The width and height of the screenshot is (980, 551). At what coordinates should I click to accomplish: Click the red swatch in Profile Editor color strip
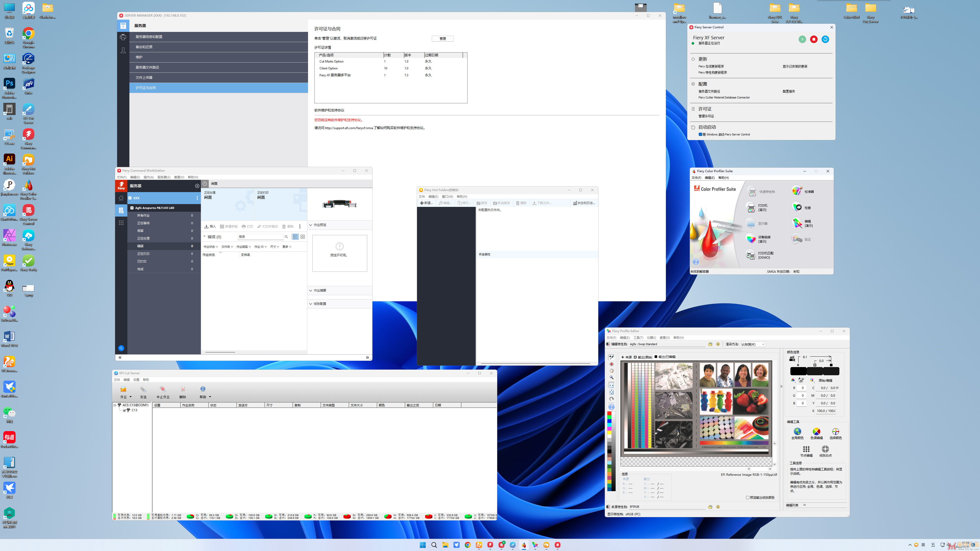609,413
